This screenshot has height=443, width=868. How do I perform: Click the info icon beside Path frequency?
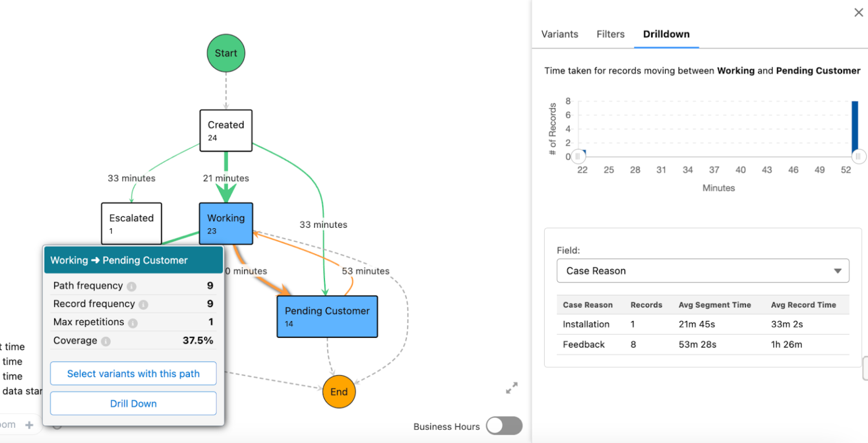(131, 286)
